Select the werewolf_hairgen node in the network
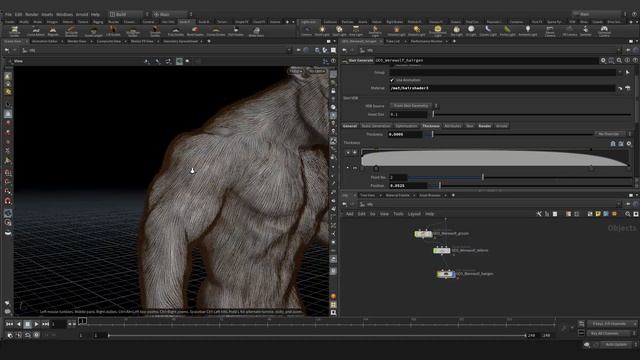Viewport: 640px width, 360px height. coord(446,274)
